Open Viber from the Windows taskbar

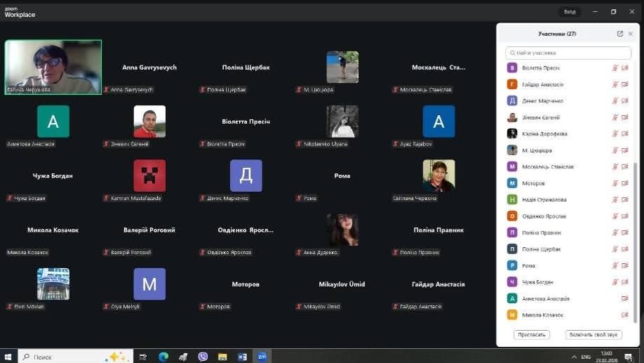pos(203,357)
